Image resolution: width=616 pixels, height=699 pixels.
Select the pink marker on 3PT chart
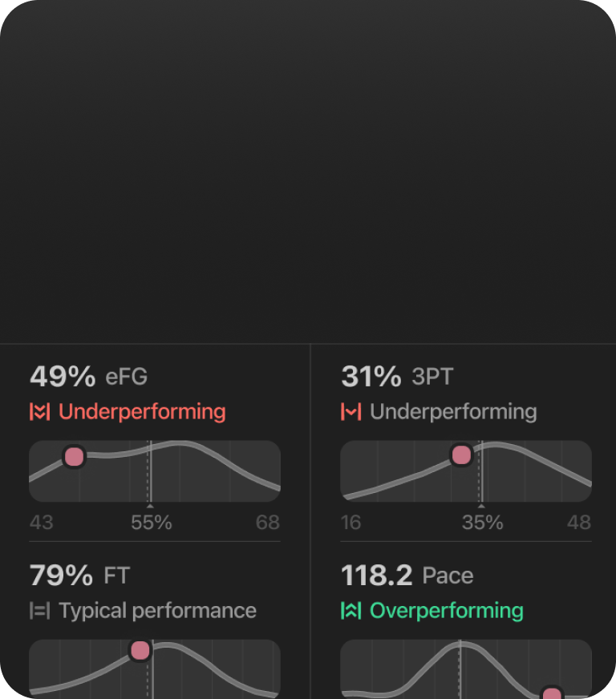tap(461, 455)
